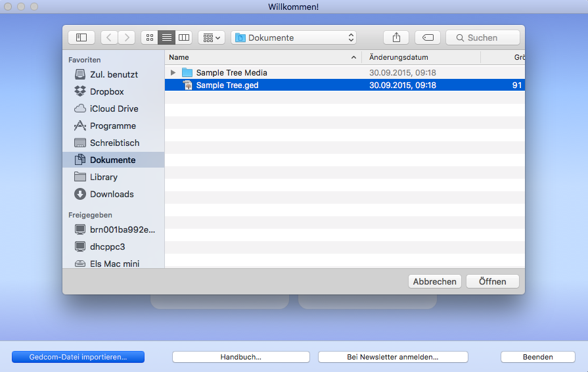This screenshot has height=372, width=588.
Task: Click the modification date of Sample Tree.ged
Action: (402, 85)
